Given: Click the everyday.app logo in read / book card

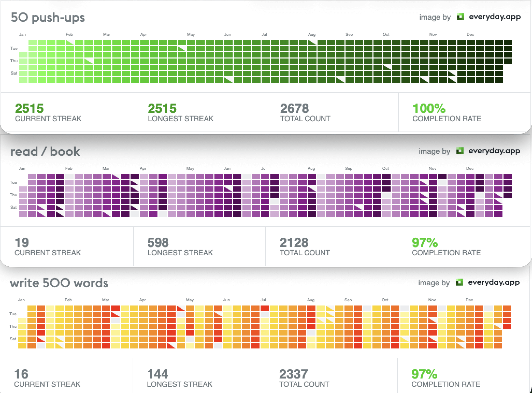Looking at the screenshot, I should coord(460,151).
